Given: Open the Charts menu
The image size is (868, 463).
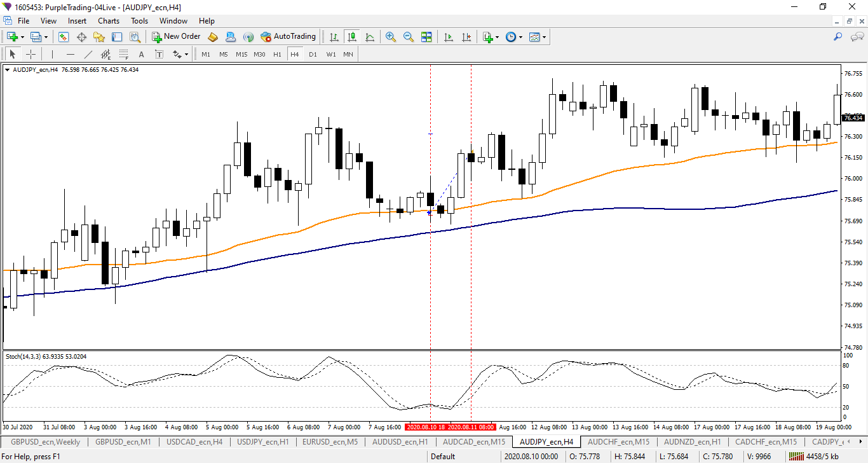Looking at the screenshot, I should pos(109,21).
